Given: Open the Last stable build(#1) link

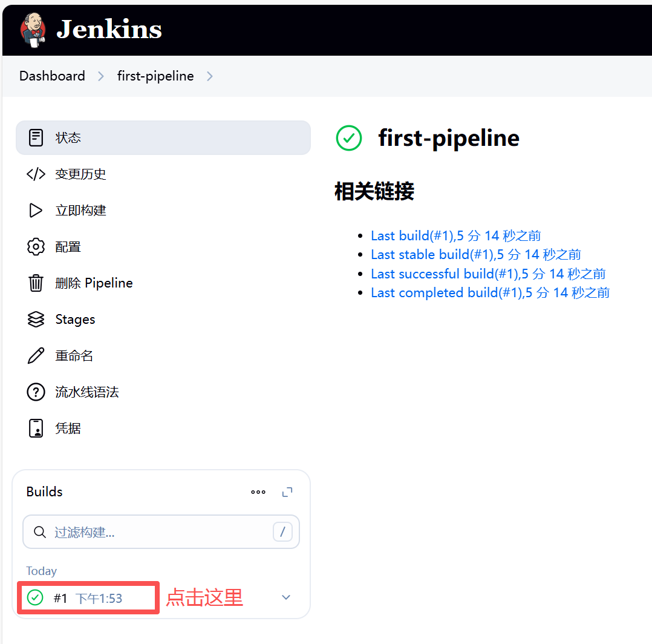Looking at the screenshot, I should point(475,255).
